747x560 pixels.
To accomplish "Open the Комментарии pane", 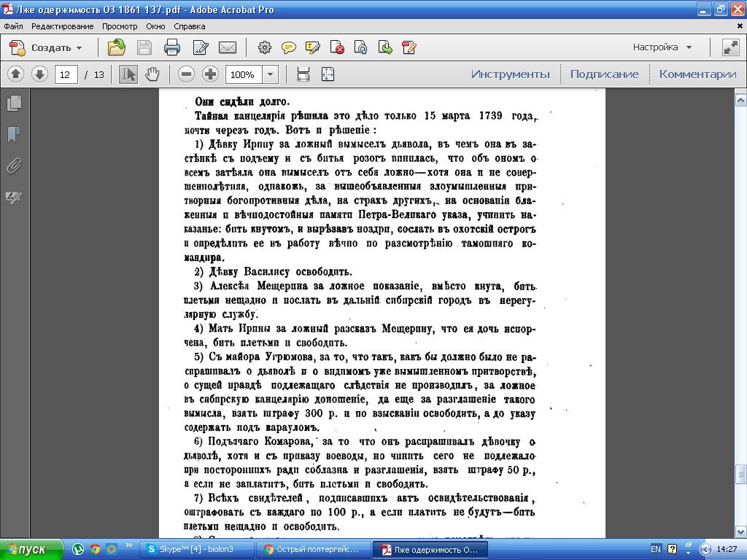I will pyautogui.click(x=697, y=74).
